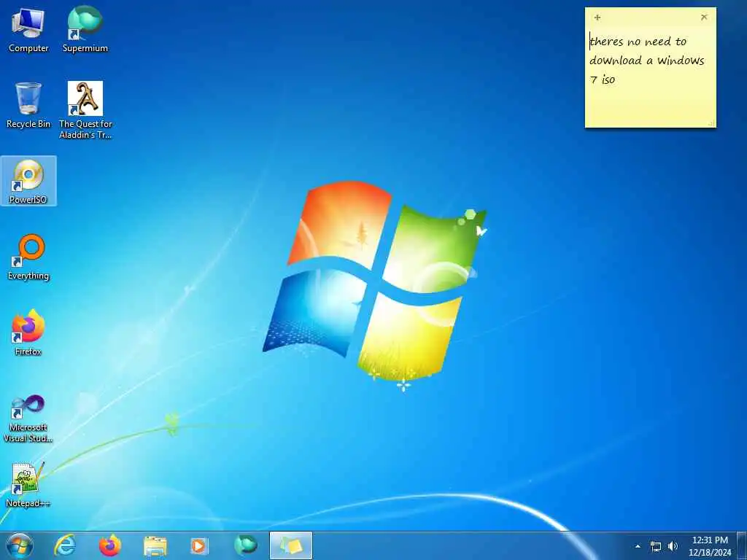This screenshot has width=747, height=560.
Task: Open the network status tray icon
Action: tap(656, 546)
